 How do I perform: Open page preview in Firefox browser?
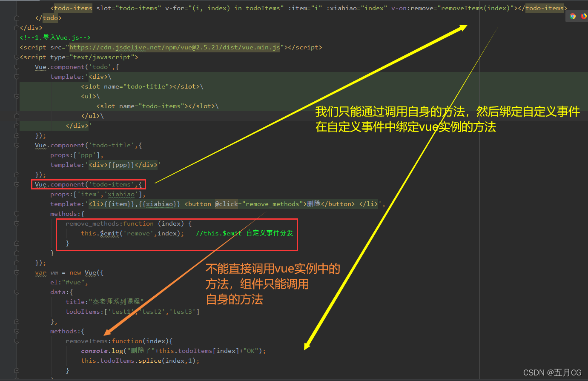(584, 16)
